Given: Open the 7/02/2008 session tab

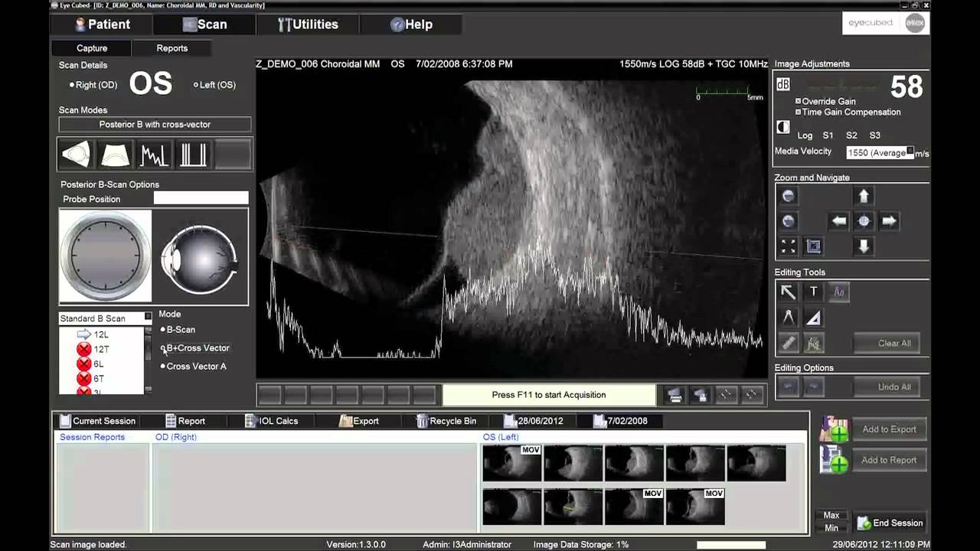Looking at the screenshot, I should tap(621, 421).
